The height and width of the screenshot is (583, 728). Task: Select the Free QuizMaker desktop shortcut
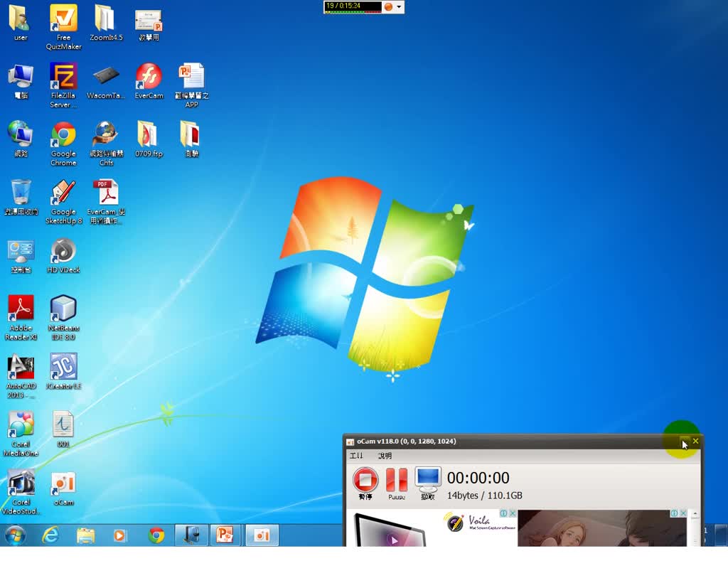(63, 26)
